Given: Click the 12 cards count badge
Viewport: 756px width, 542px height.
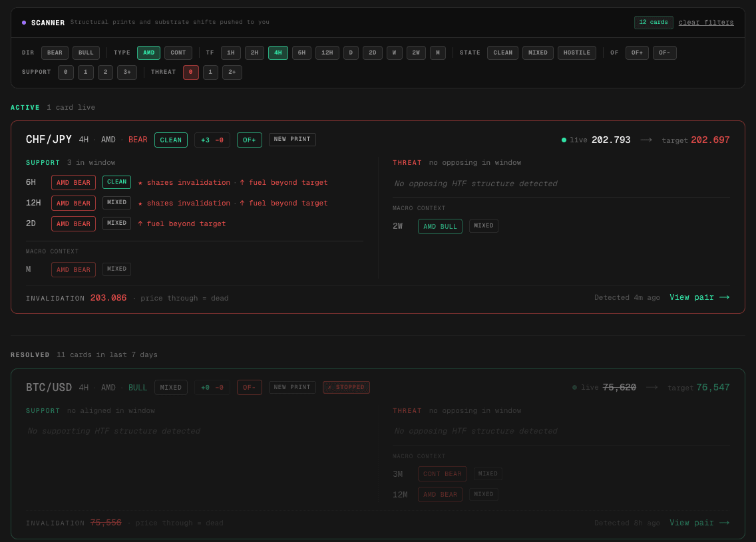Looking at the screenshot, I should [654, 22].
